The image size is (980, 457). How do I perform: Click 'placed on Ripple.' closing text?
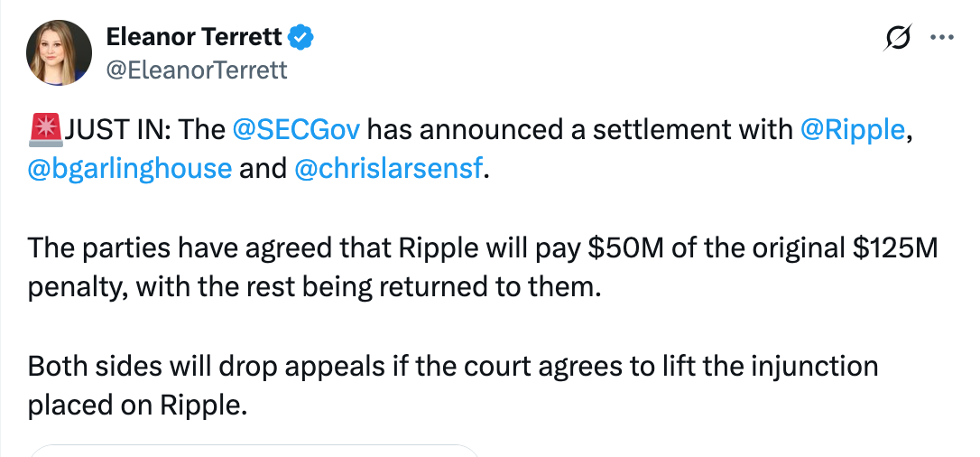click(x=137, y=406)
